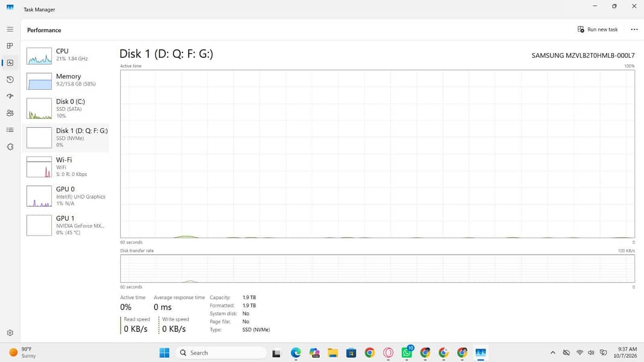This screenshot has height=362, width=644.
Task: Select Disk 0 (C:) entry
Action: click(x=66, y=109)
